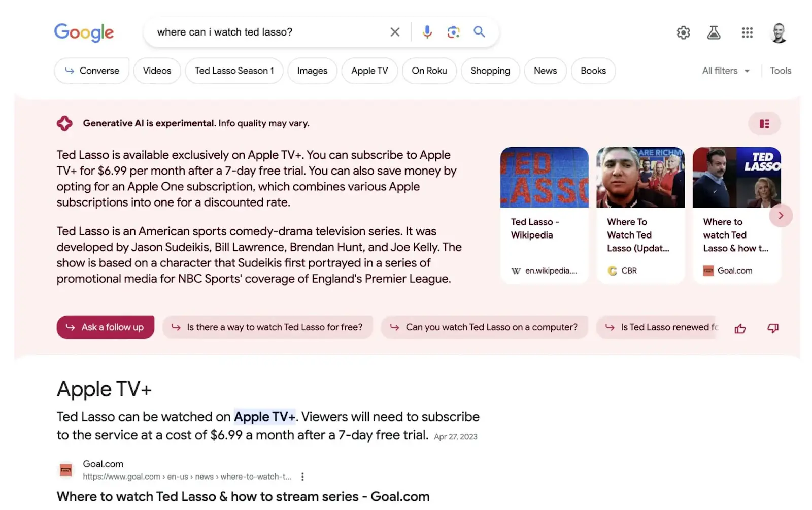The width and height of the screenshot is (812, 510).
Task: Click the magnifying glass search icon
Action: coord(480,32)
